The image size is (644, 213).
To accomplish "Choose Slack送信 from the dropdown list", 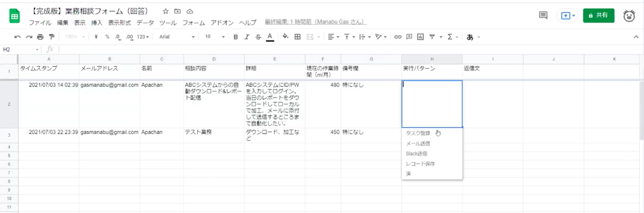I will tap(431, 153).
